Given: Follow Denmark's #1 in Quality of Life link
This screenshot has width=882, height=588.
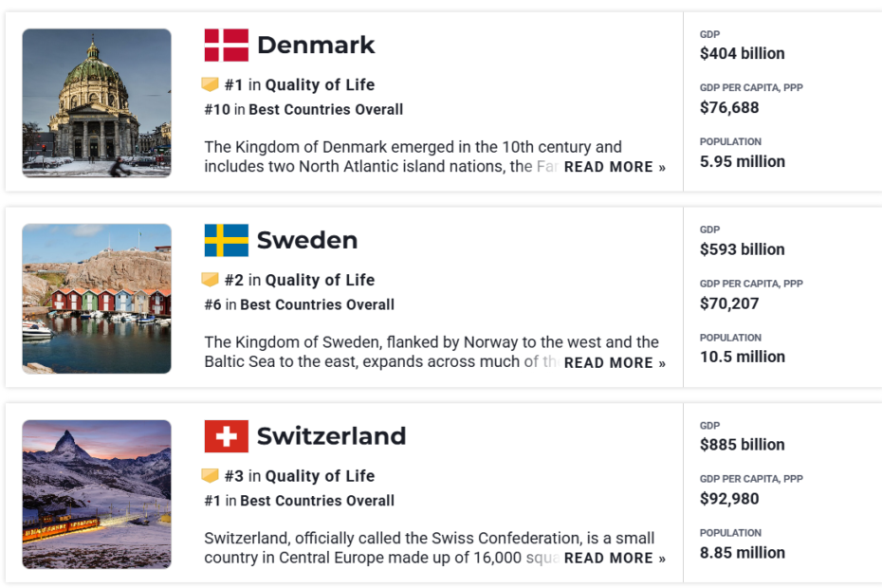Looking at the screenshot, I should coord(300,85).
